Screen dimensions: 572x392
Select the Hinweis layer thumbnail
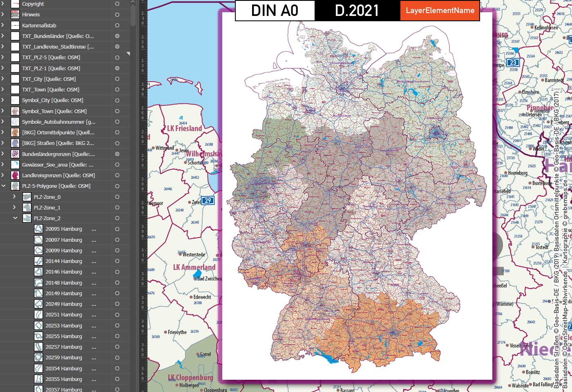click(x=14, y=15)
